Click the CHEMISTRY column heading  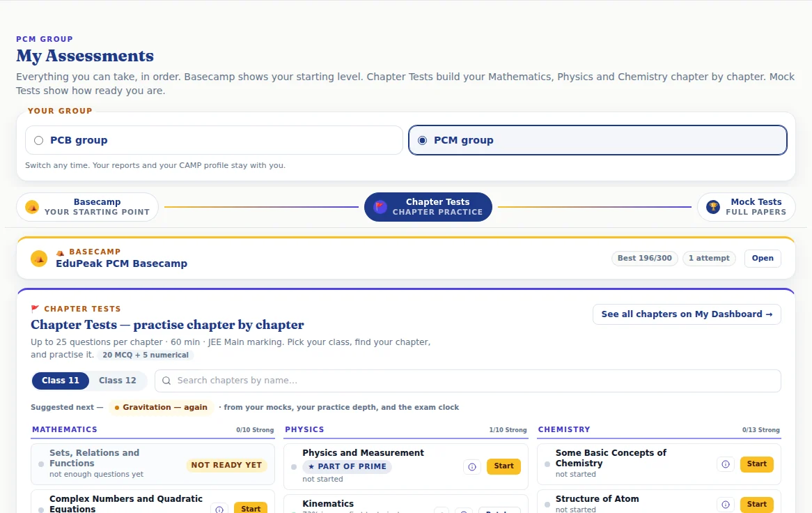tap(564, 429)
